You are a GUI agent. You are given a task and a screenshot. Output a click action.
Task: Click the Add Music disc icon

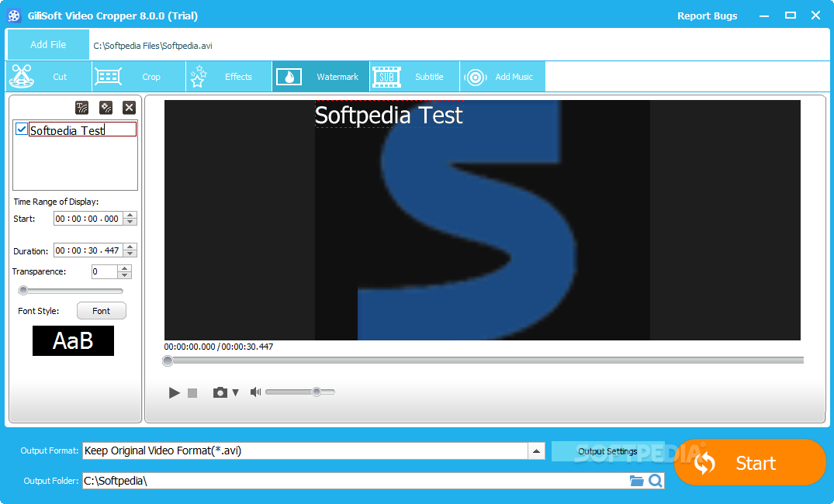click(x=476, y=78)
